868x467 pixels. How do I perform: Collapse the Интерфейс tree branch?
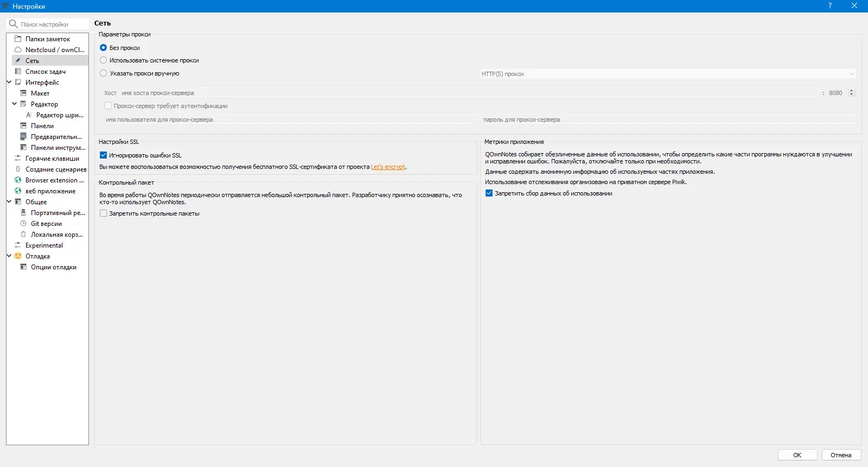click(9, 82)
